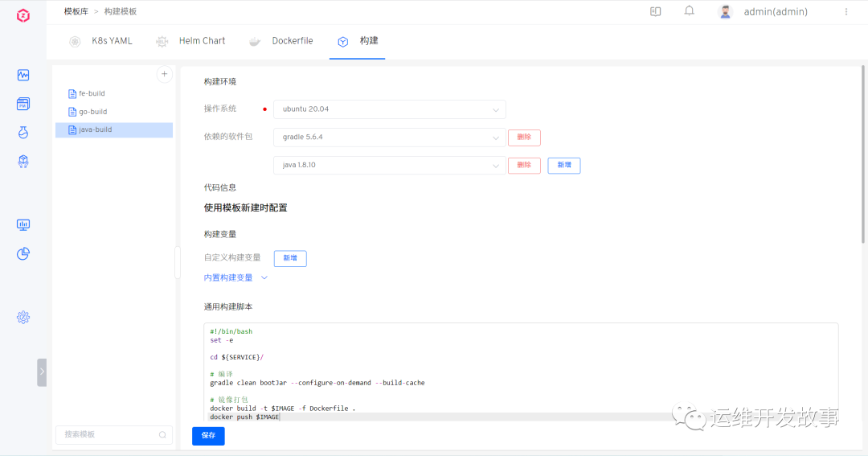Open the data dashboard monitor icon
The width and height of the screenshot is (868, 456).
pyautogui.click(x=23, y=224)
